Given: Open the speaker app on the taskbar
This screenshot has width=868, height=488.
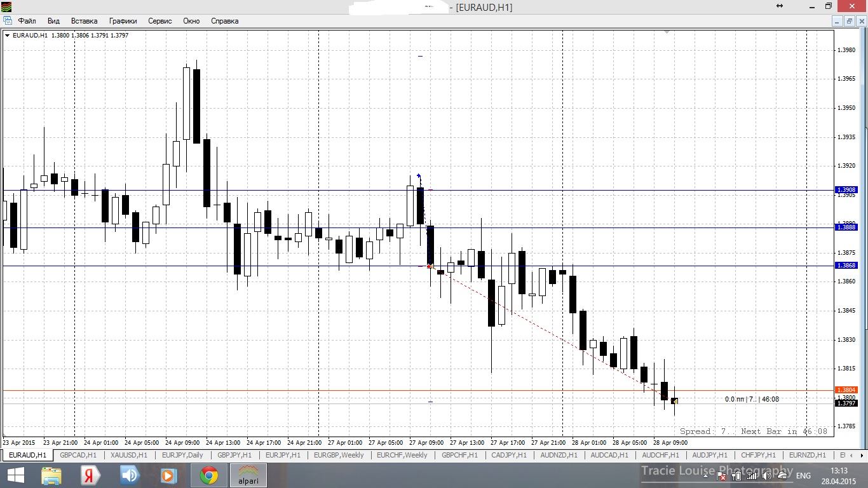Looking at the screenshot, I should (x=129, y=475).
